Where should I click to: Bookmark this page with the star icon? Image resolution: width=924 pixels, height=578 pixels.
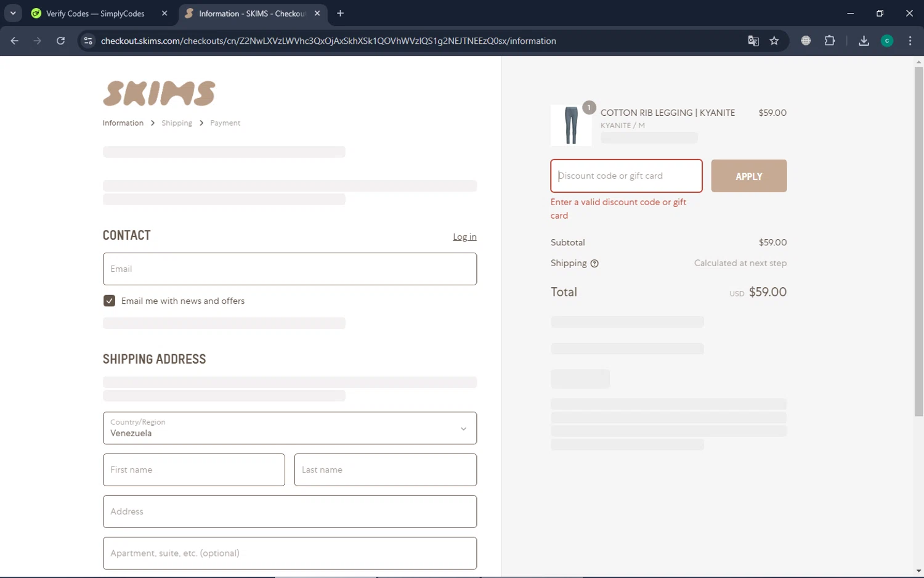(x=774, y=41)
